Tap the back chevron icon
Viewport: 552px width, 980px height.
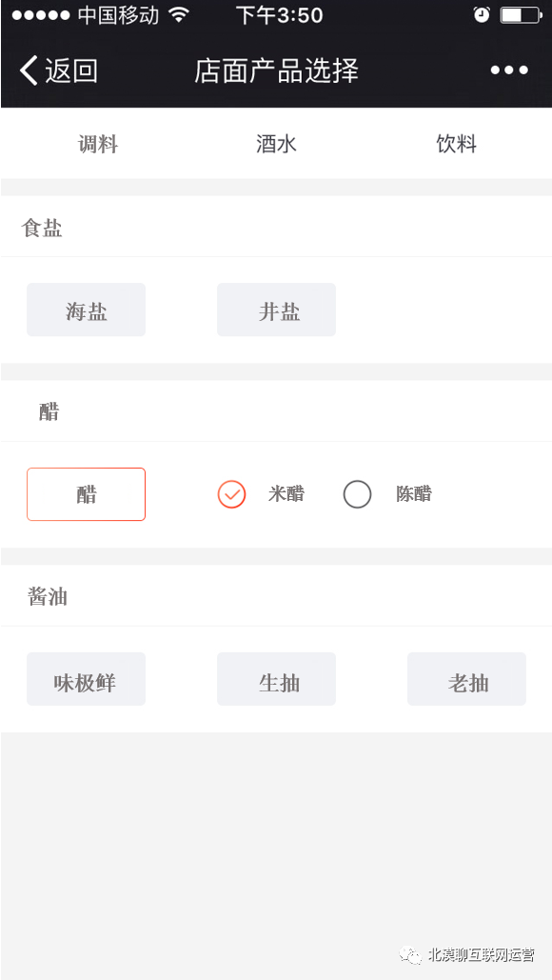[27, 70]
